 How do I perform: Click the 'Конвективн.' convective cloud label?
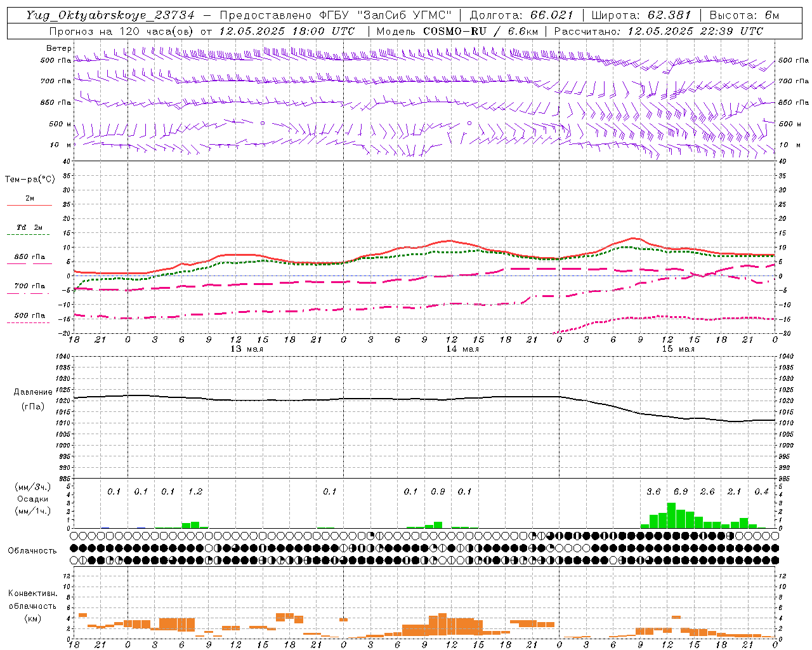point(32,594)
